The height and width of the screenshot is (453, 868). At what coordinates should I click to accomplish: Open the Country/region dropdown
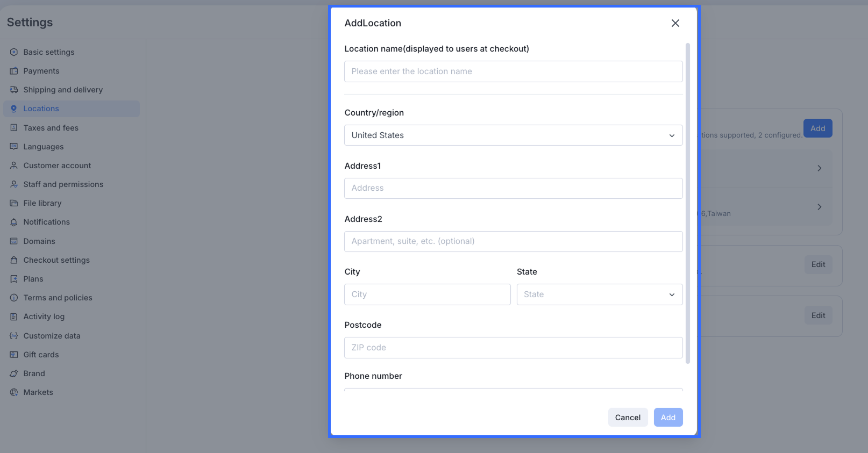point(513,135)
